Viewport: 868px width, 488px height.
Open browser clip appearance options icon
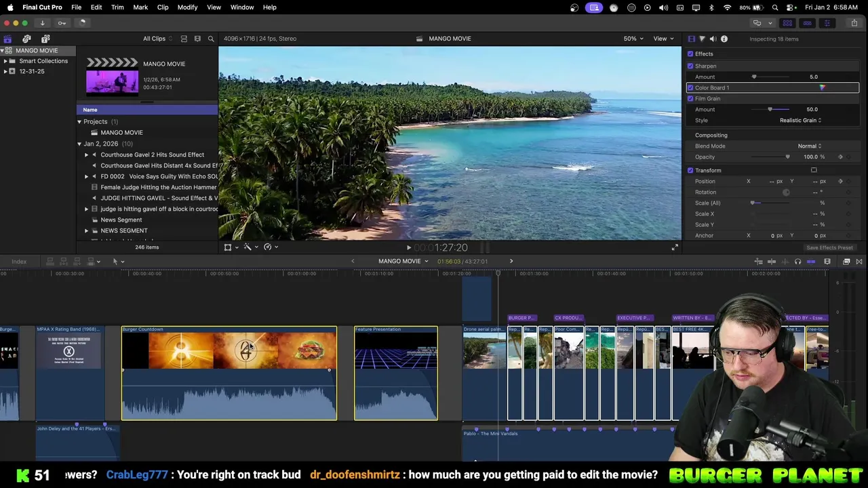tap(197, 39)
